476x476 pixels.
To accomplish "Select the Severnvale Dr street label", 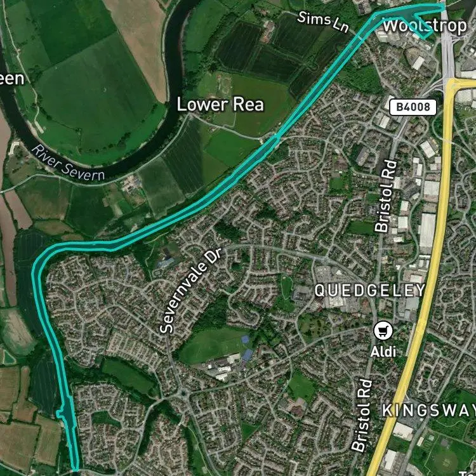I will point(191,291).
